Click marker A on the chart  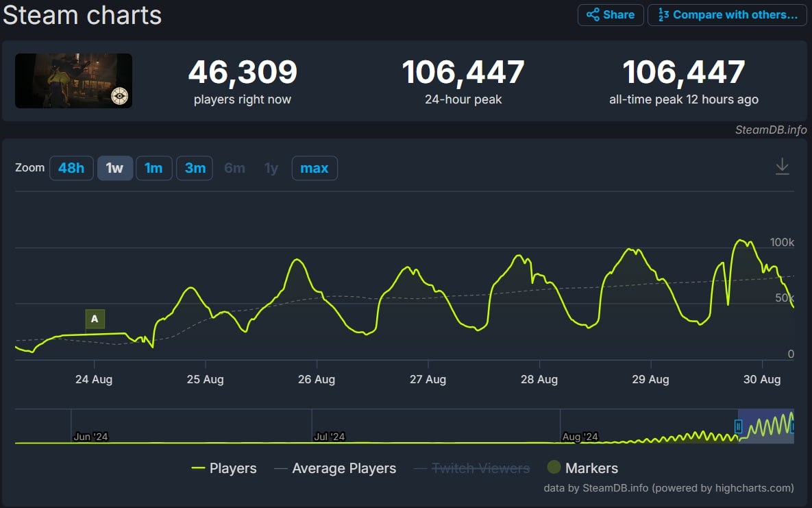click(95, 319)
